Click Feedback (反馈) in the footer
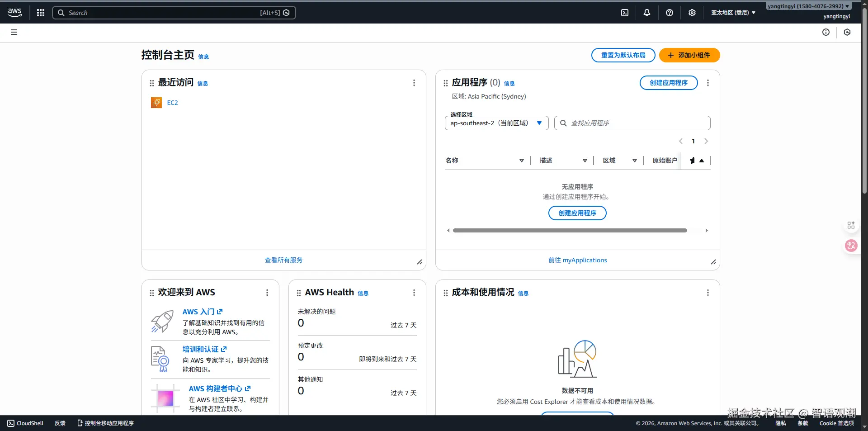This screenshot has width=868, height=431. (60, 423)
